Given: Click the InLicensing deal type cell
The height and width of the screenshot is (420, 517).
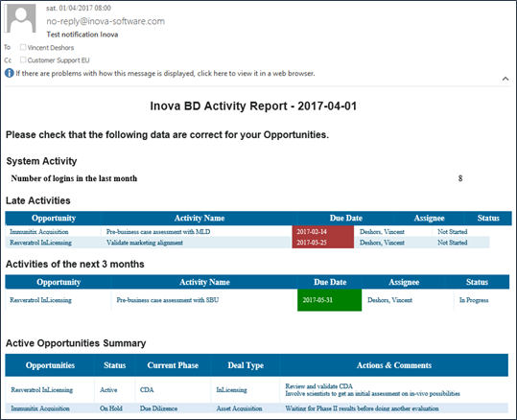Looking at the screenshot, I should pos(231,389).
